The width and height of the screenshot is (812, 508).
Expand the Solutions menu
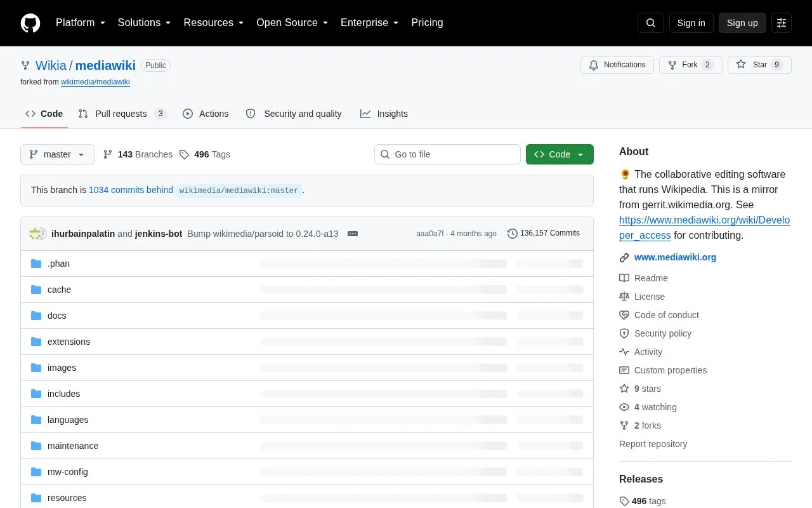coord(145,23)
